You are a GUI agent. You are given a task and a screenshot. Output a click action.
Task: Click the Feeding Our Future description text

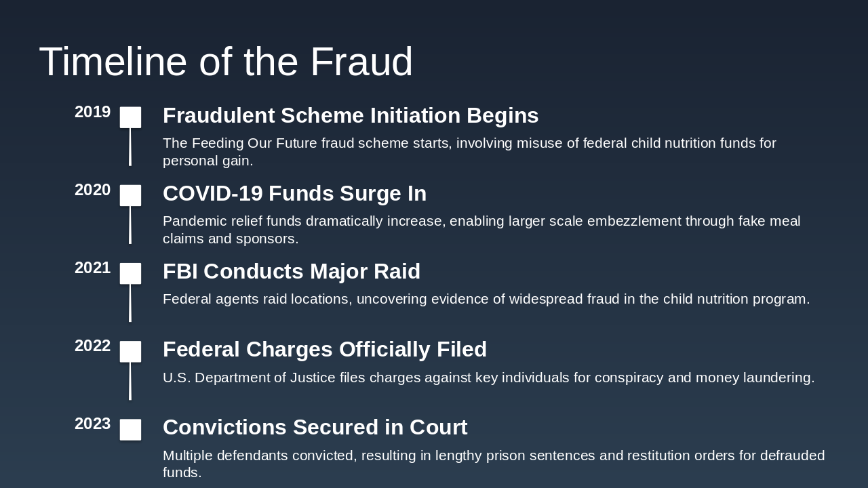click(469, 152)
